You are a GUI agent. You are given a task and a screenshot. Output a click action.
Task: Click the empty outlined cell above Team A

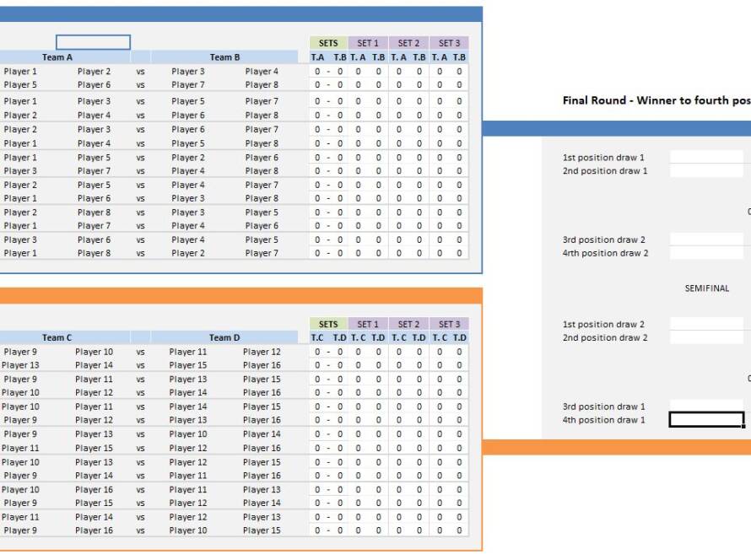tap(93, 42)
